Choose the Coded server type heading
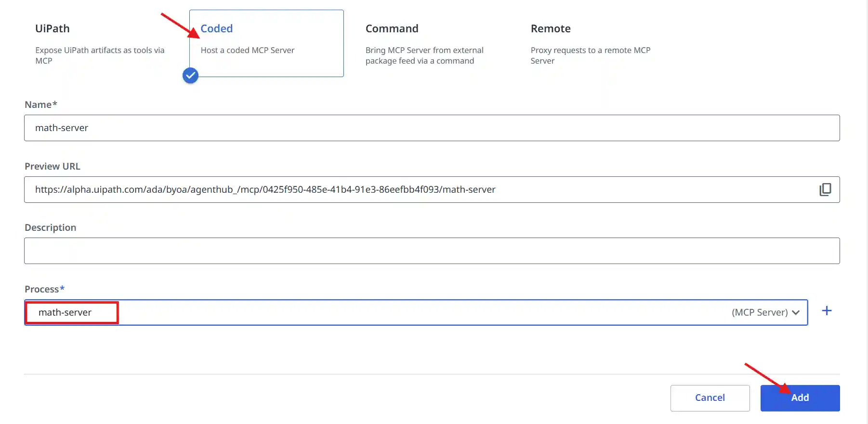Image resolution: width=868 pixels, height=424 pixels. pyautogui.click(x=216, y=29)
